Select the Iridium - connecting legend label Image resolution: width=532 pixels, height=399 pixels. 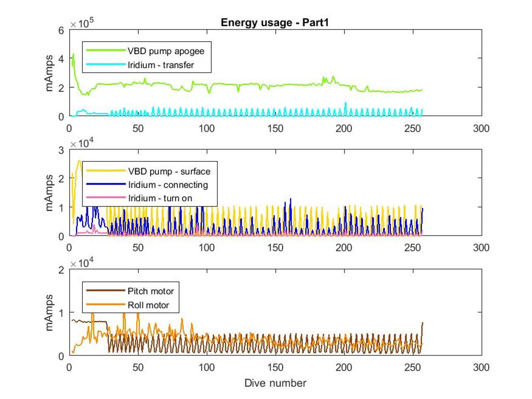pos(168,184)
